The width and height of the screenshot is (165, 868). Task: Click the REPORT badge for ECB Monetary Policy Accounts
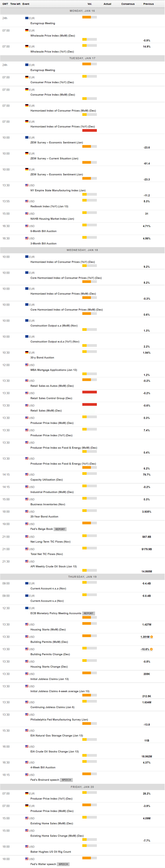click(89, 613)
